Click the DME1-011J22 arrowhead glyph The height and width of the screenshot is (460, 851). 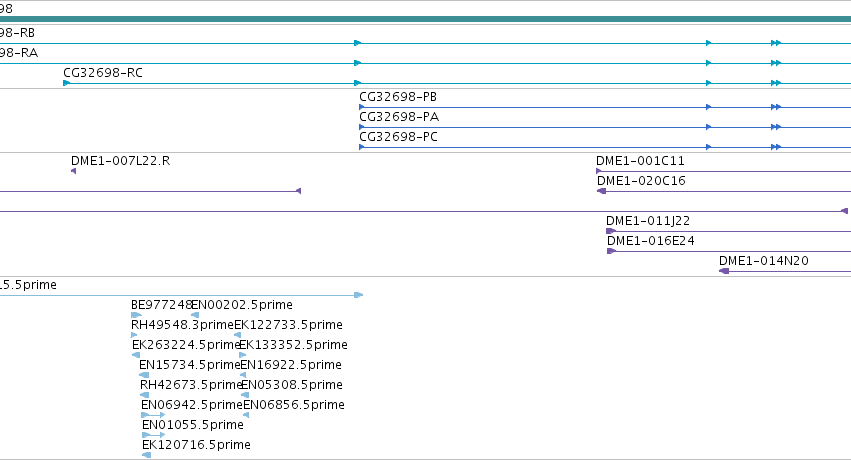(x=611, y=231)
